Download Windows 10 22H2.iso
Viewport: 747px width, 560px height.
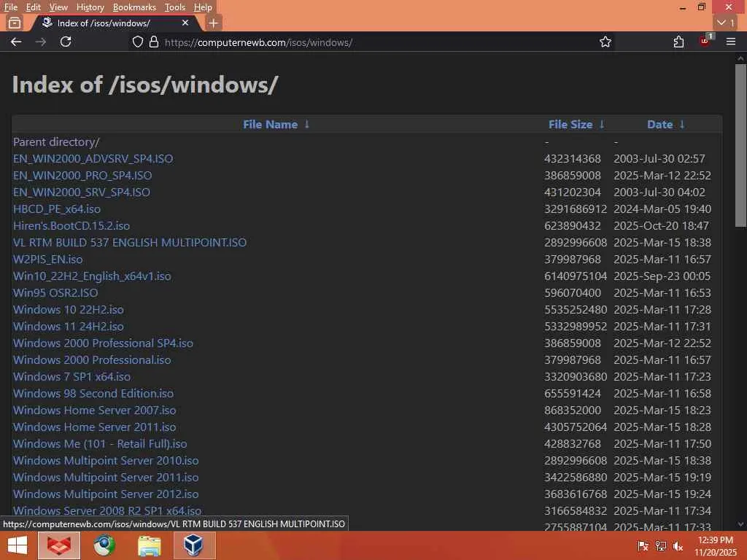coord(68,309)
